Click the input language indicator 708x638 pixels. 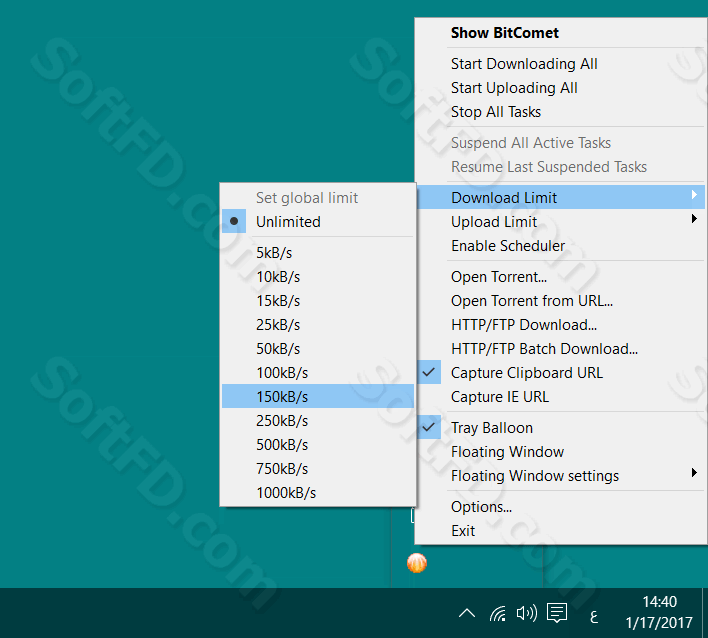(x=594, y=616)
